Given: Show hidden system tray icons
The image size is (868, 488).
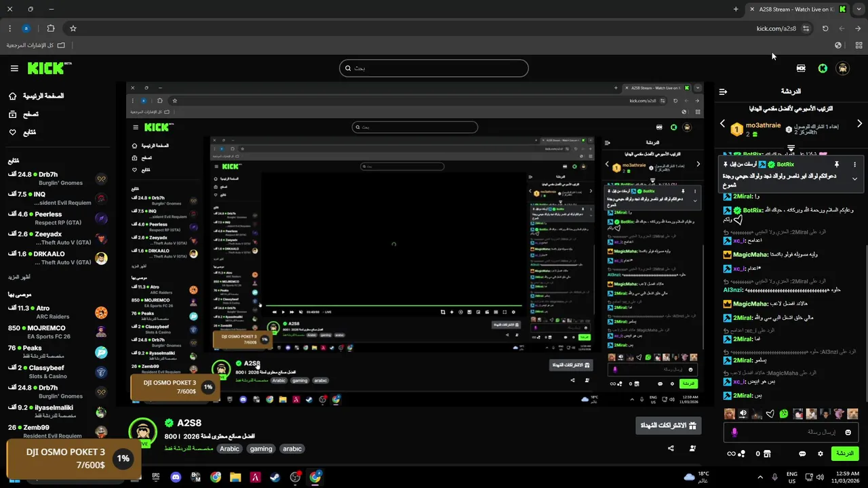Looking at the screenshot, I should point(759,477).
